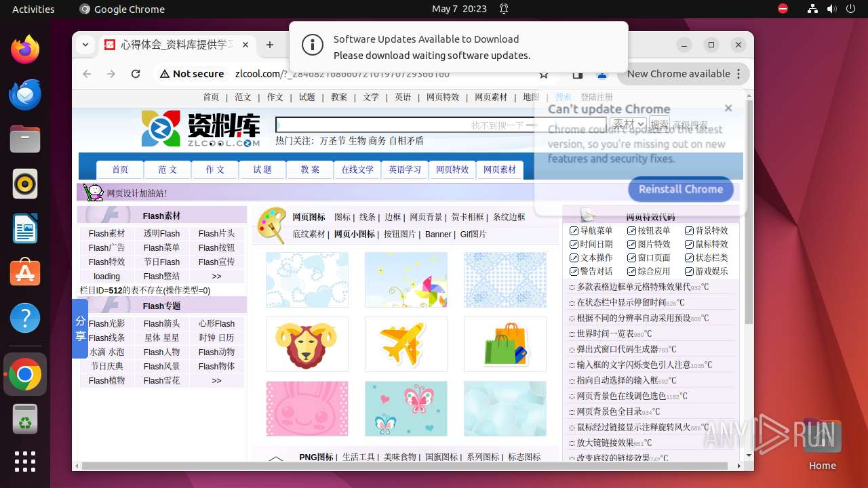868x488 pixels.
Task: Switch to the 首页 navigation tab
Action: (x=120, y=169)
